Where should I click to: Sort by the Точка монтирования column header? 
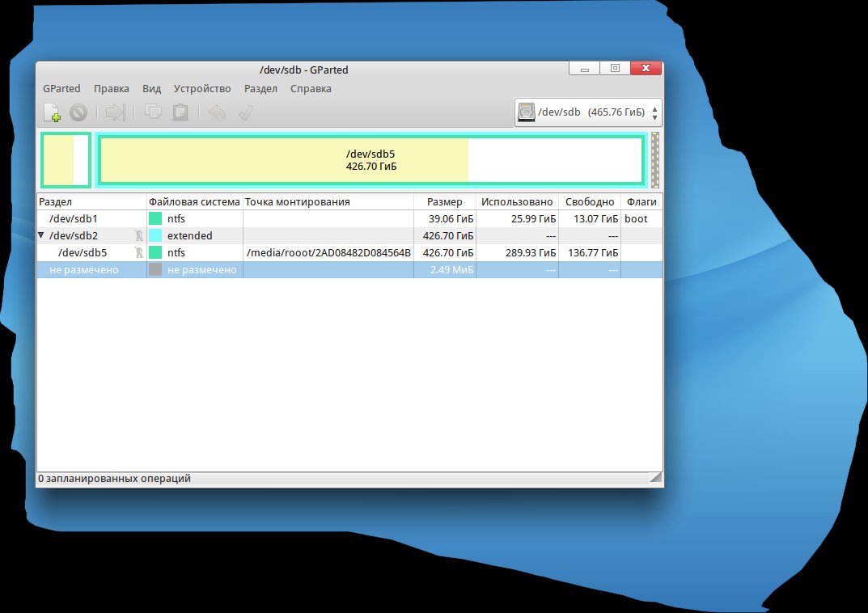click(x=328, y=202)
